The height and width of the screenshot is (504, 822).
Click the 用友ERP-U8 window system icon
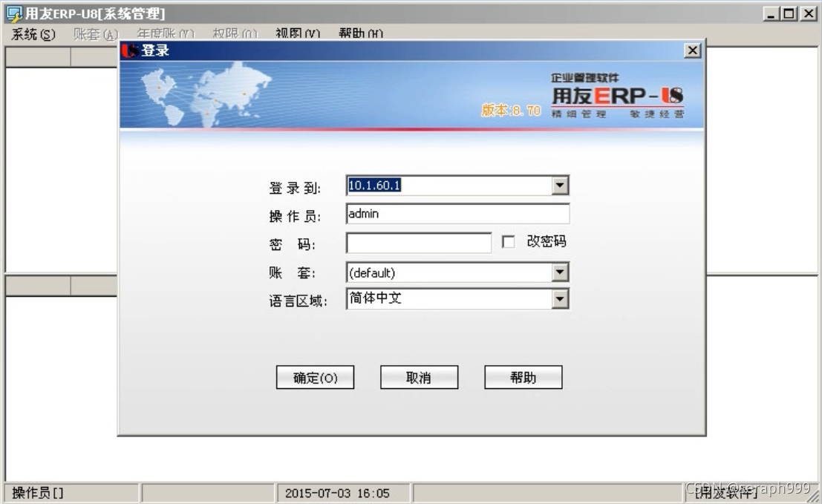[14, 13]
